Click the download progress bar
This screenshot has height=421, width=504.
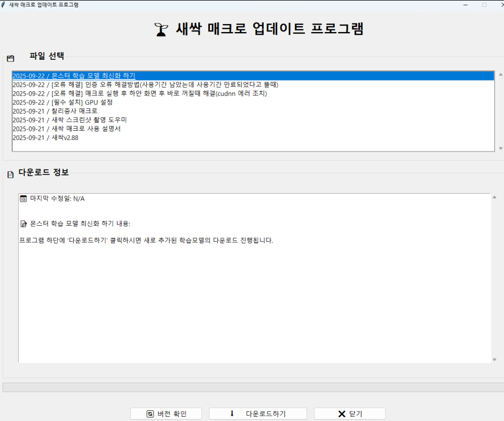pyautogui.click(x=252, y=387)
